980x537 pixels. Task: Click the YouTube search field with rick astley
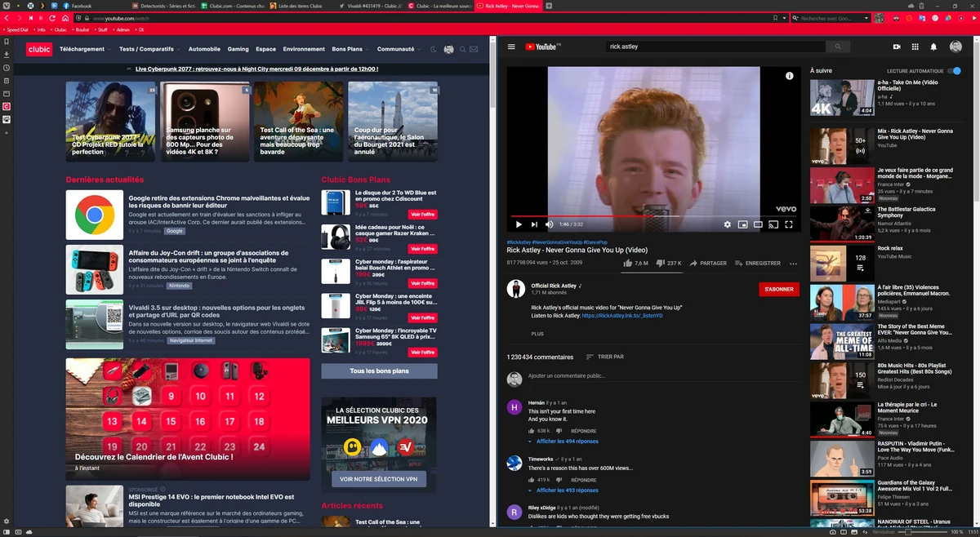pyautogui.click(x=715, y=47)
